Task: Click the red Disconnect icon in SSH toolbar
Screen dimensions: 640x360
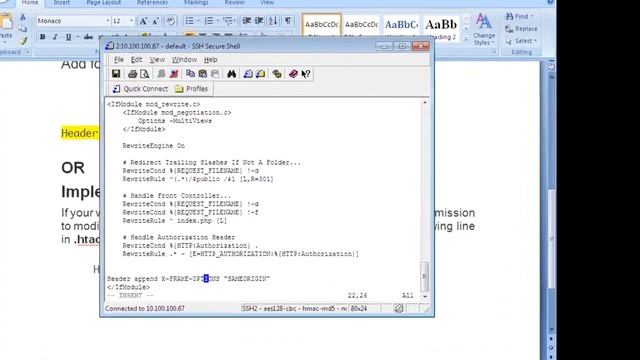Action: 174,74
